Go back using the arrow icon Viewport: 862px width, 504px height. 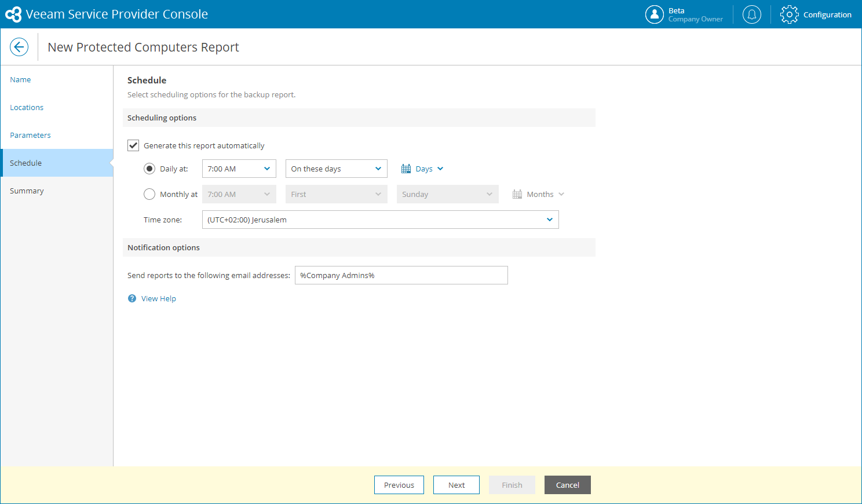coord(19,47)
